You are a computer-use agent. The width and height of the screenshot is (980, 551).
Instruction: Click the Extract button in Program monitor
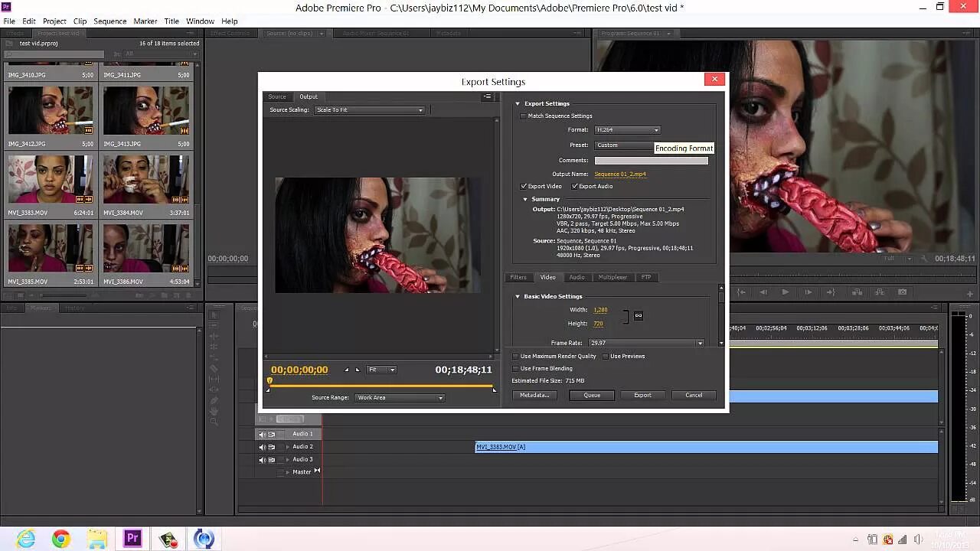pos(878,292)
